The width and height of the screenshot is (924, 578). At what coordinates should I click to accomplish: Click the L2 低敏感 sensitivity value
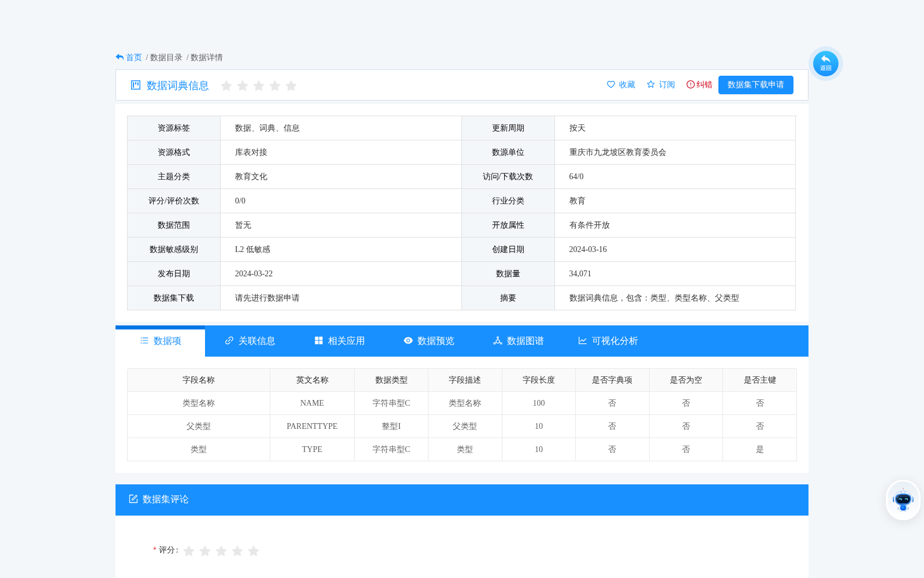(252, 249)
